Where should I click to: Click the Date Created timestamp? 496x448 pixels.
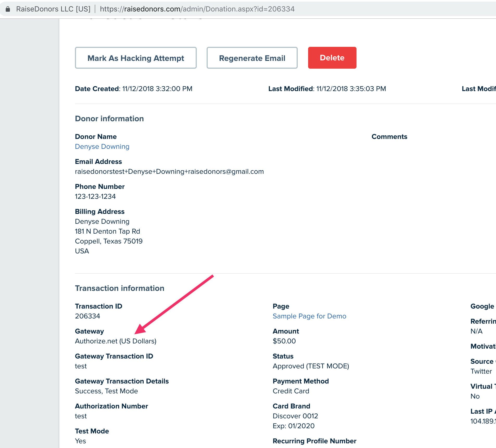(157, 89)
